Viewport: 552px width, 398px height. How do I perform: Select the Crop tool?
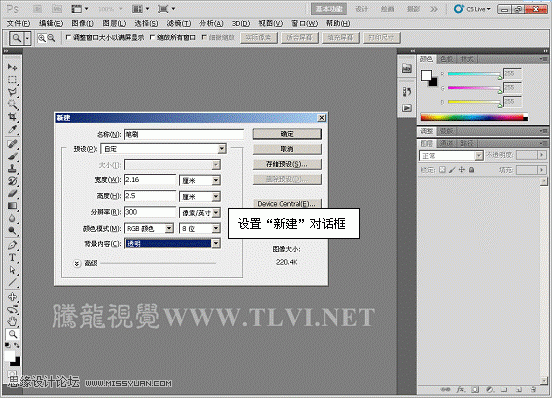pyautogui.click(x=12, y=117)
